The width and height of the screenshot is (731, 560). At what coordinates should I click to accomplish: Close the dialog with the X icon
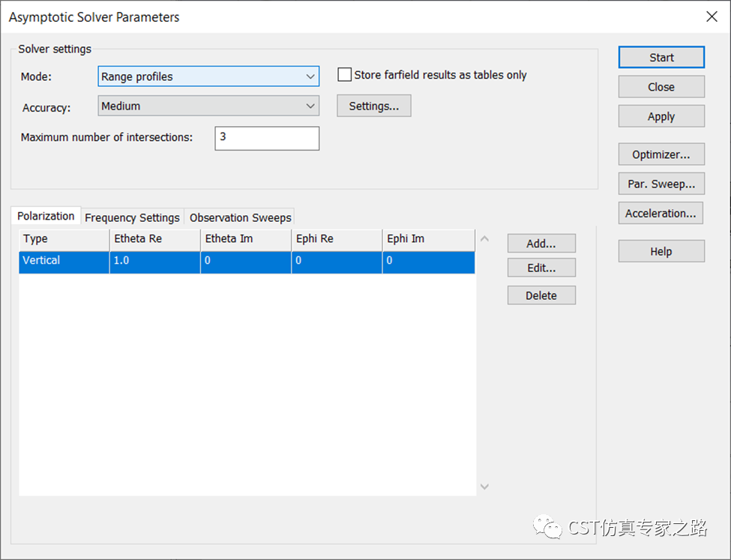tap(712, 16)
